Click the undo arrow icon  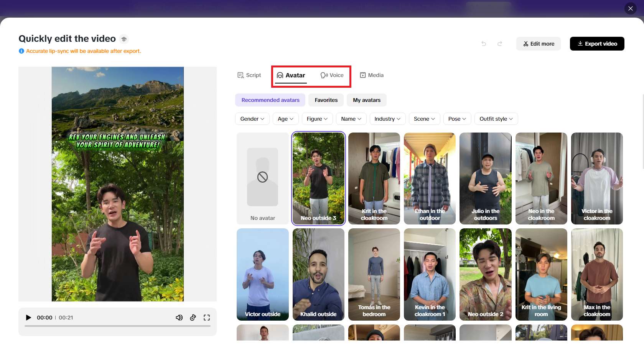[x=484, y=44]
